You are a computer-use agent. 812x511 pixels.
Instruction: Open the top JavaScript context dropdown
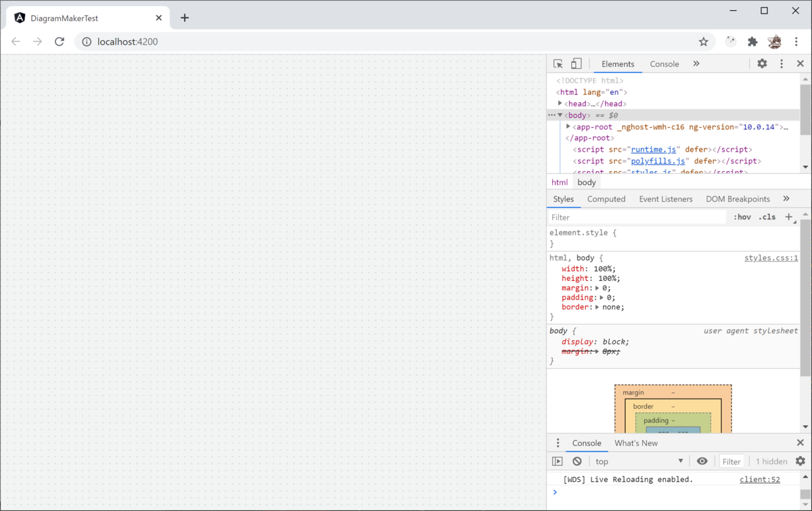click(639, 462)
